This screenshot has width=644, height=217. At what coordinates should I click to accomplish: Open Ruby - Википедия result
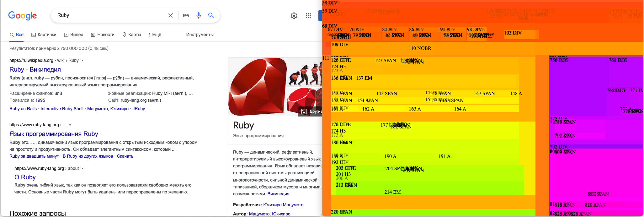click(35, 69)
